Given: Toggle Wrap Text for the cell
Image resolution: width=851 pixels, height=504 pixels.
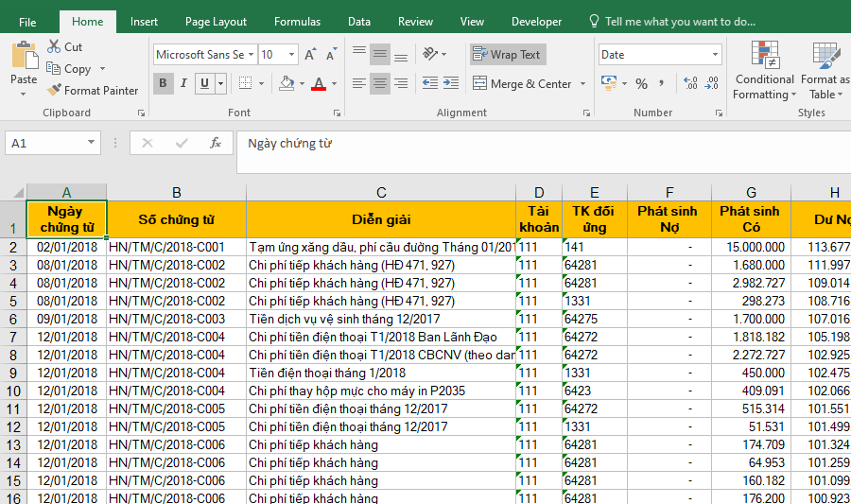Looking at the screenshot, I should pos(507,55).
